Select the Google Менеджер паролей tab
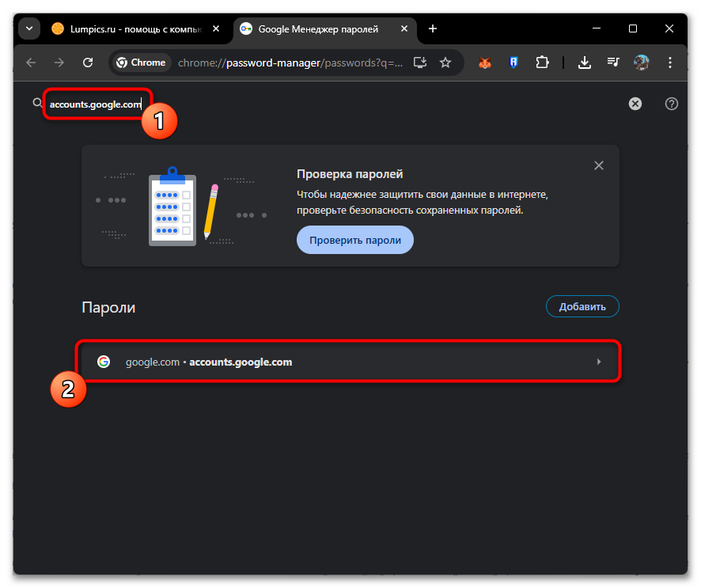Image resolution: width=701 pixels, height=588 pixels. click(318, 29)
